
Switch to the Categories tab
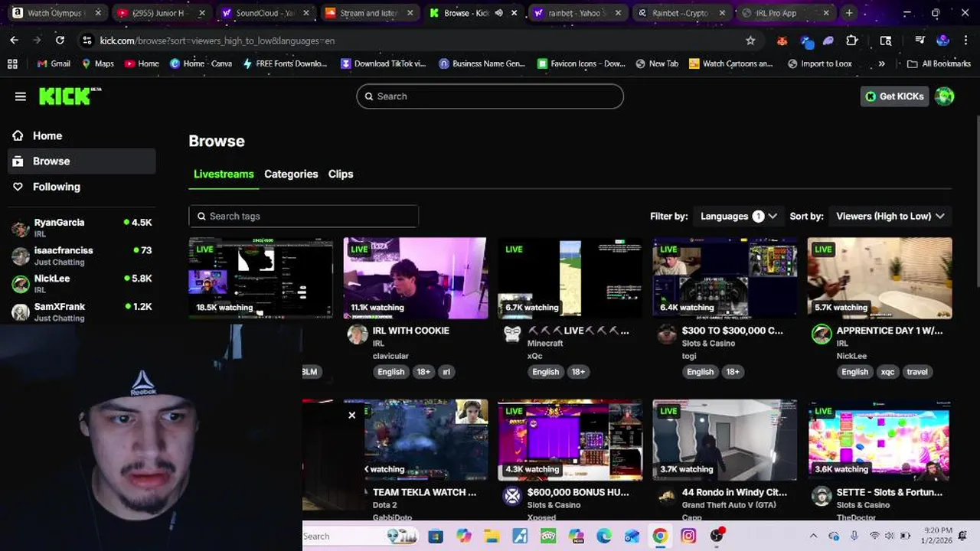[x=291, y=174]
